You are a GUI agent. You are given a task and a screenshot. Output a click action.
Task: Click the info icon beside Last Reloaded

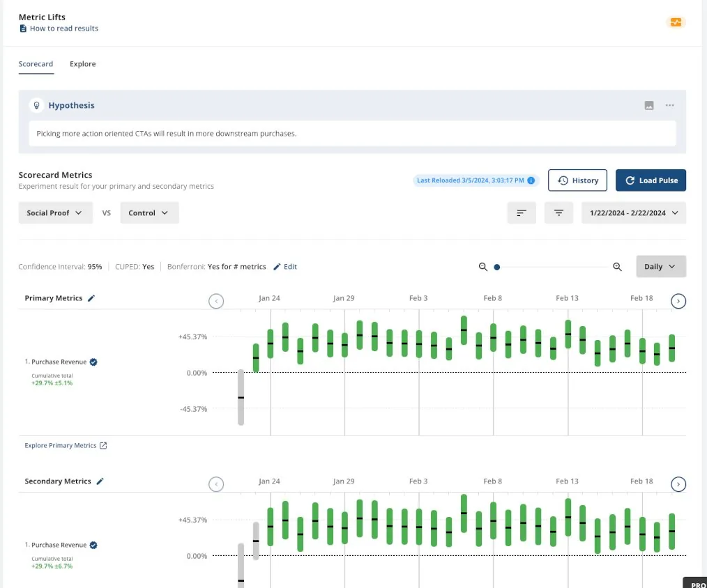(531, 180)
